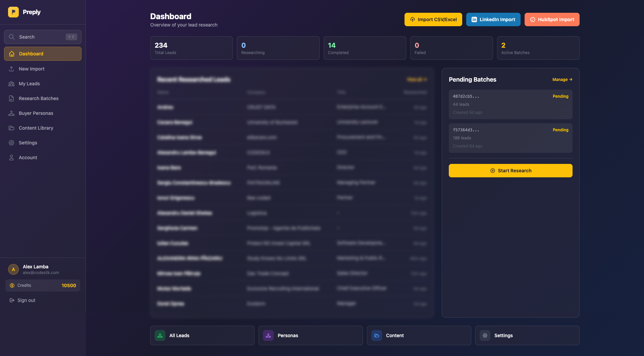Click the Settings gear icon in bottom shortcuts
The image size is (644, 356).
pyautogui.click(x=485, y=336)
